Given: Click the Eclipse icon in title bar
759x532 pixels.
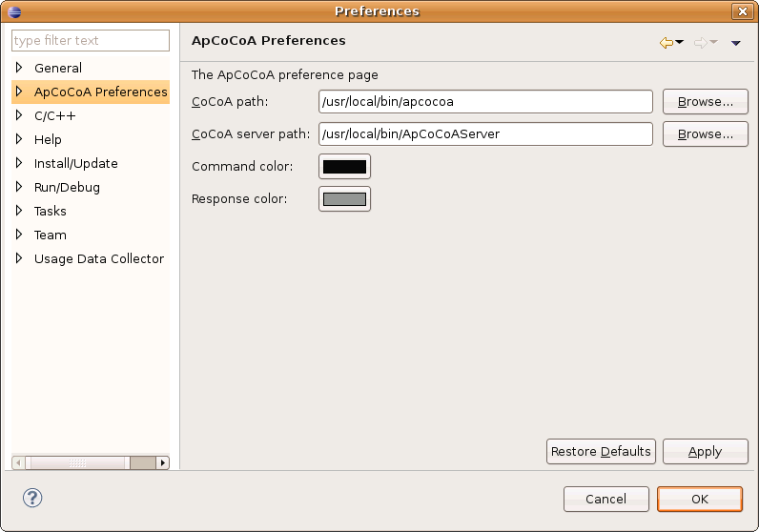Looking at the screenshot, I should pos(14,11).
